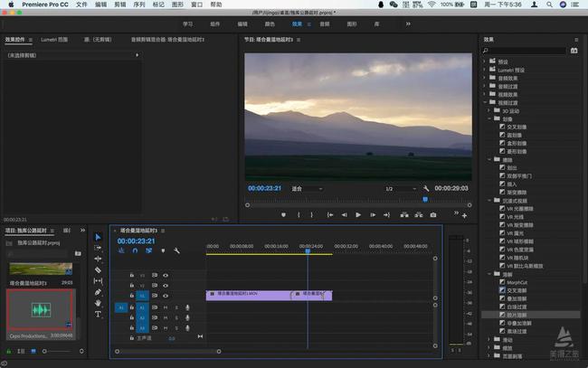The height and width of the screenshot is (368, 588).
Task: Click Mark In bracket button
Action: [299, 214]
